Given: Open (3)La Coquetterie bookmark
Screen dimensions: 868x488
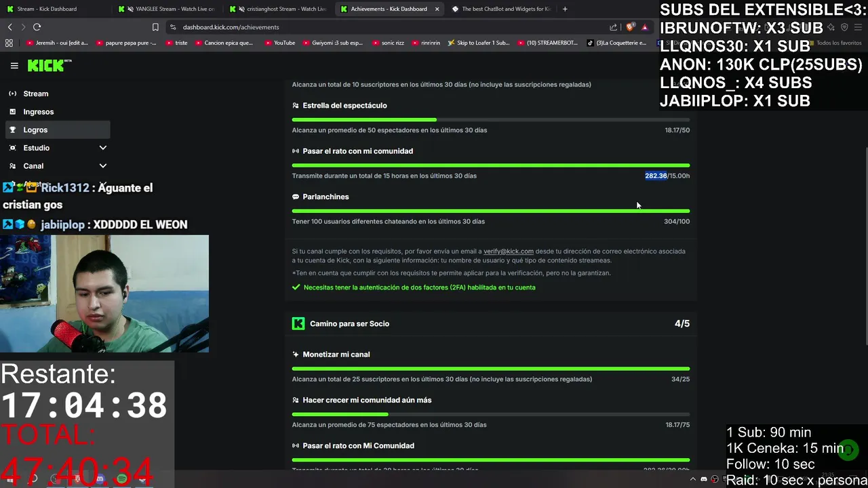Looking at the screenshot, I should [617, 43].
